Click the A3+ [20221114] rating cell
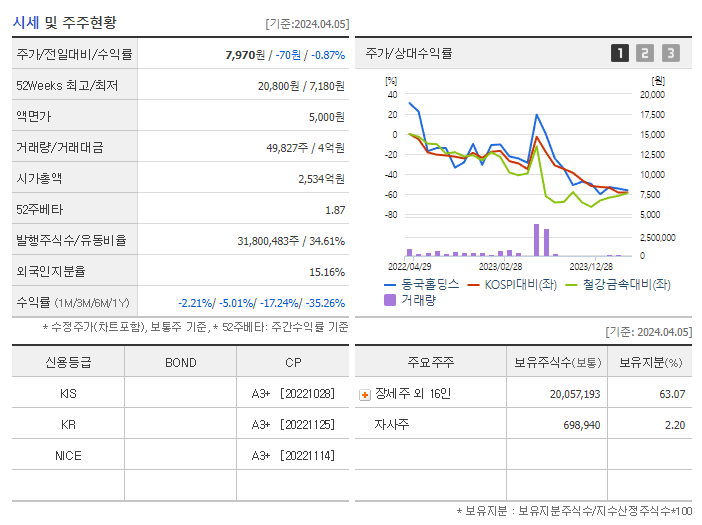The height and width of the screenshot is (525, 702). tap(293, 456)
